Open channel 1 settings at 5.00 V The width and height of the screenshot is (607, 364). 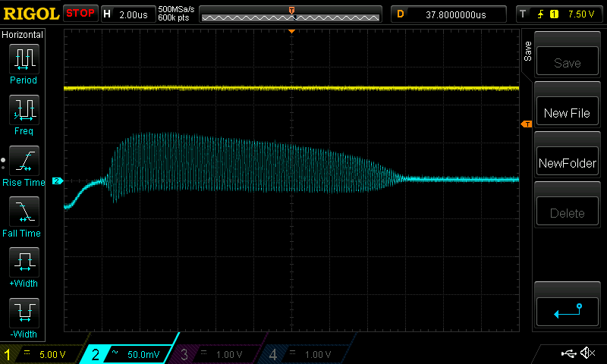42,354
